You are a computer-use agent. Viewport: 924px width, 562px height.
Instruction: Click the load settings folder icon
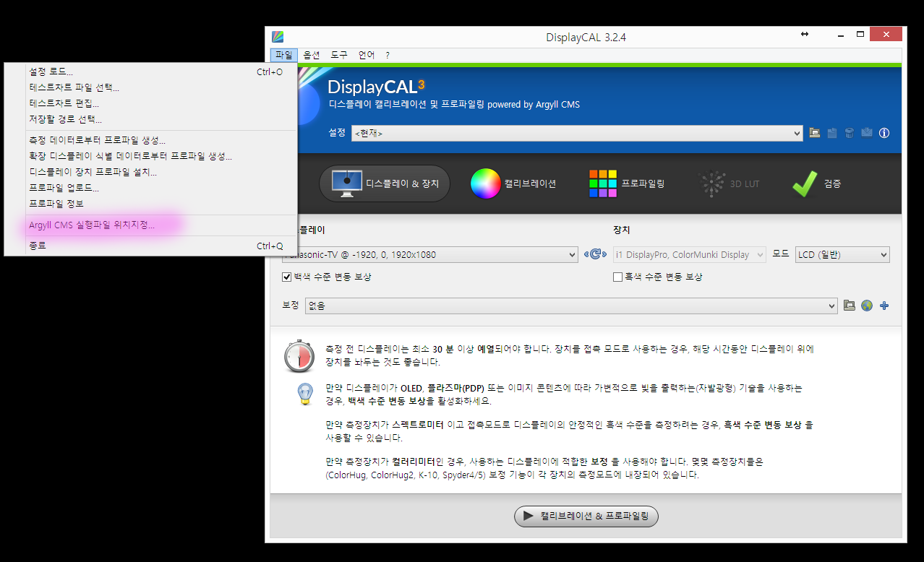click(815, 133)
